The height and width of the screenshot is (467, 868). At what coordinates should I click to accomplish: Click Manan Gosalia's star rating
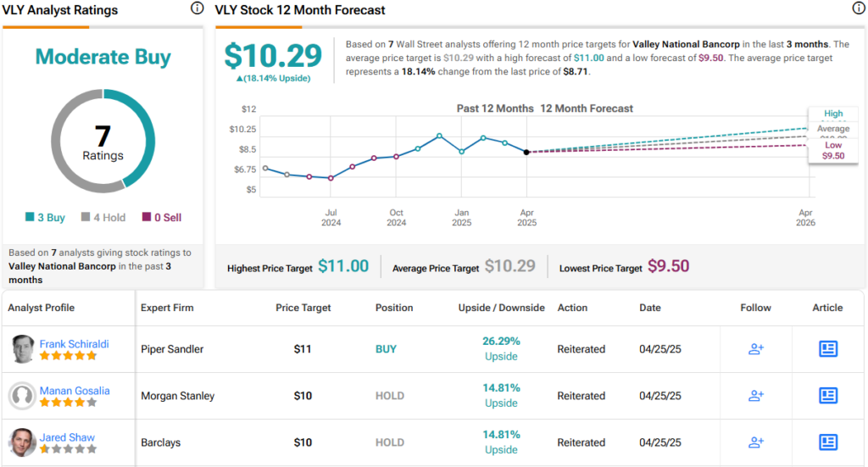coord(68,403)
